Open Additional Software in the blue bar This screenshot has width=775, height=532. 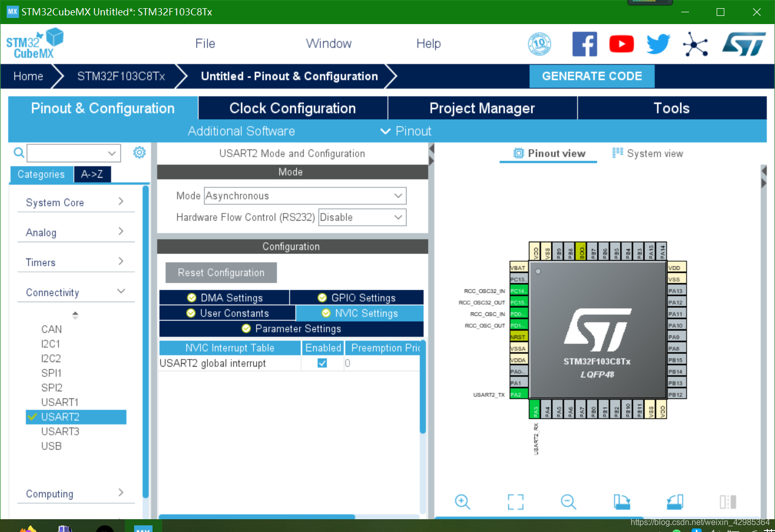click(241, 131)
